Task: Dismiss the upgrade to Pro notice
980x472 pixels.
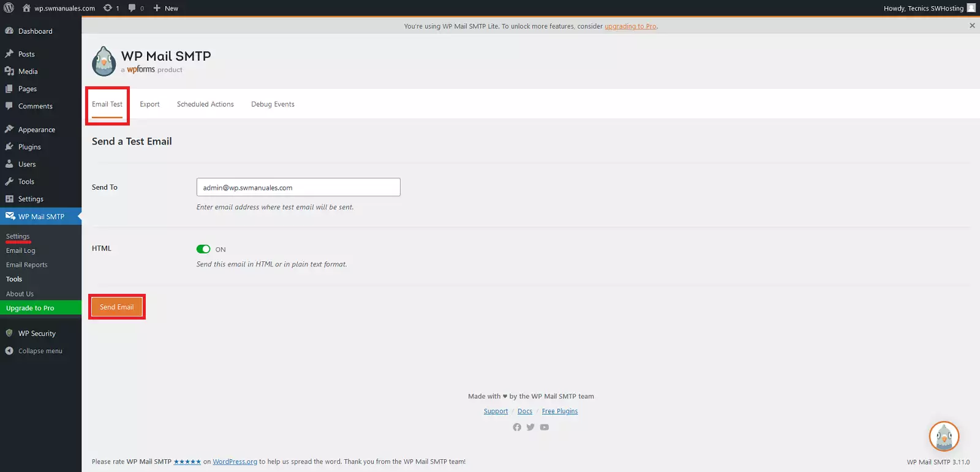Action: point(972,26)
